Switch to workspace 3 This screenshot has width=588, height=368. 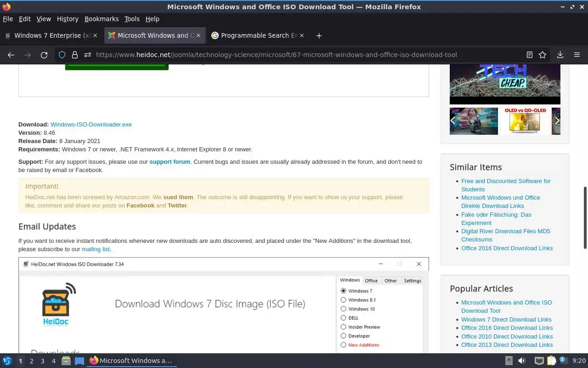pos(42,361)
